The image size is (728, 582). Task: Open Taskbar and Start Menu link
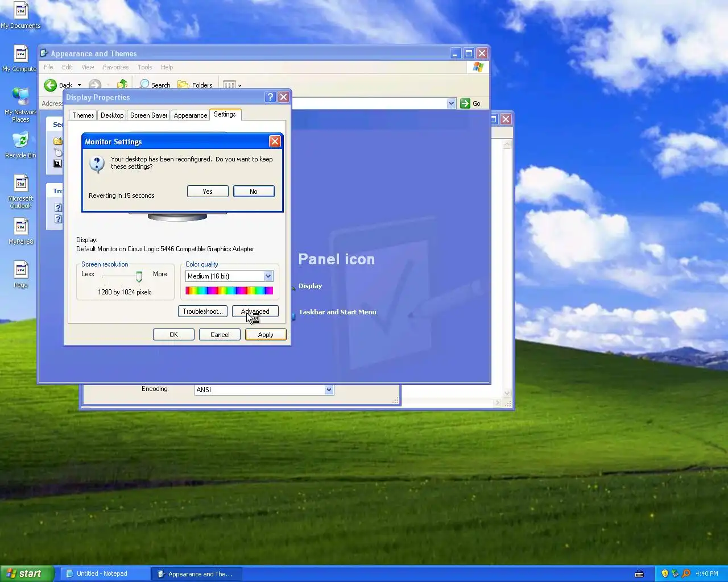pyautogui.click(x=337, y=312)
